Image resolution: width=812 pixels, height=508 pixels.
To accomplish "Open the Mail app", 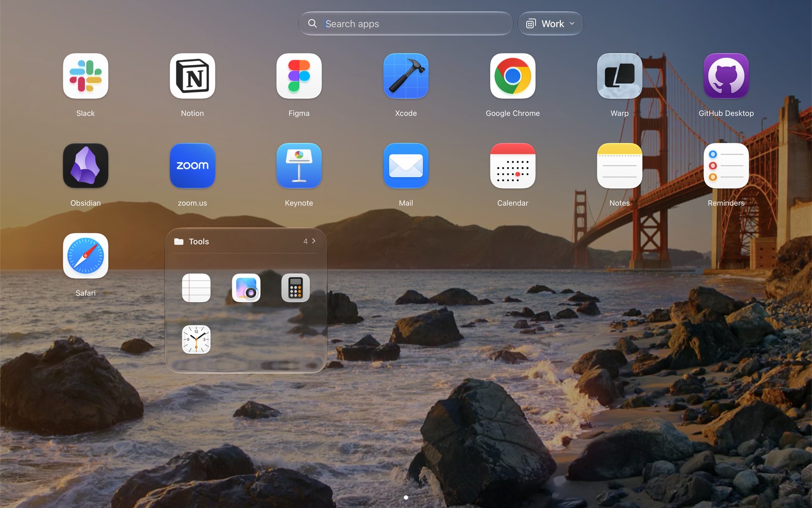I will (406, 166).
